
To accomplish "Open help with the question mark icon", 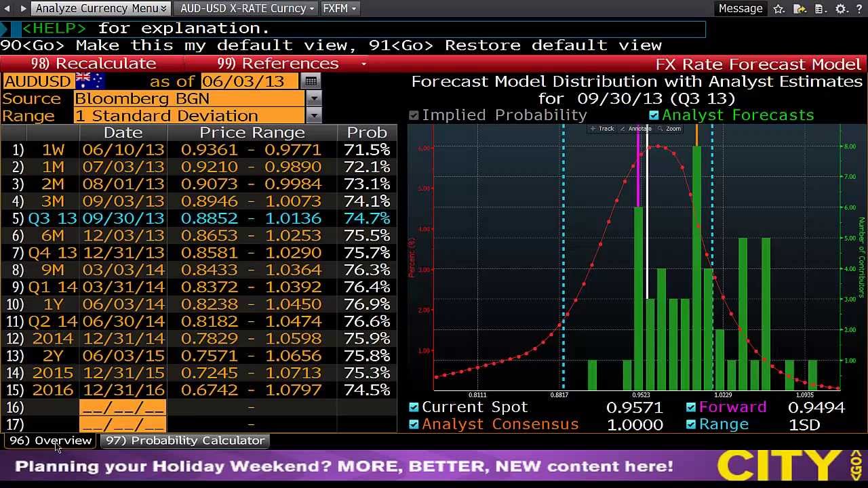I will point(859,9).
